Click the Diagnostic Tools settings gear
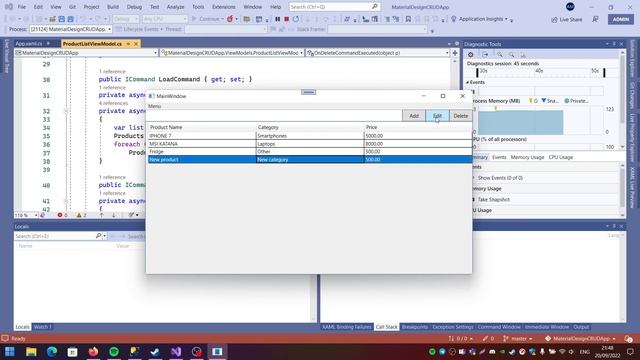Screen dimensions: 640x360 pyautogui.click(x=471, y=54)
